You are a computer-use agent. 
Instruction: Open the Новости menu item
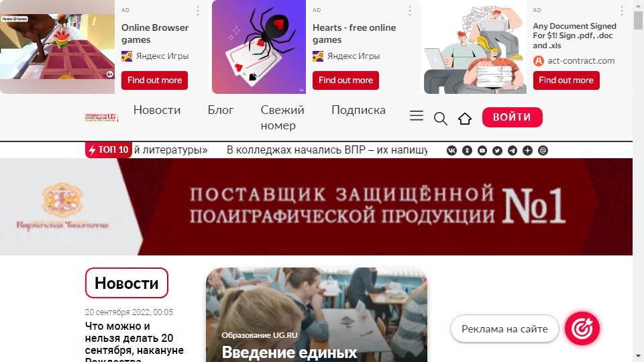(x=157, y=110)
